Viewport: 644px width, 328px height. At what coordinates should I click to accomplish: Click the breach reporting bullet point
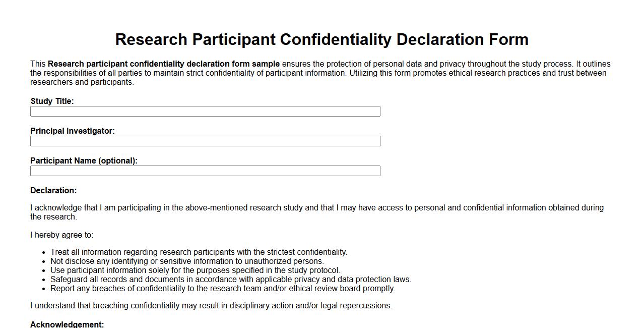[x=222, y=288]
